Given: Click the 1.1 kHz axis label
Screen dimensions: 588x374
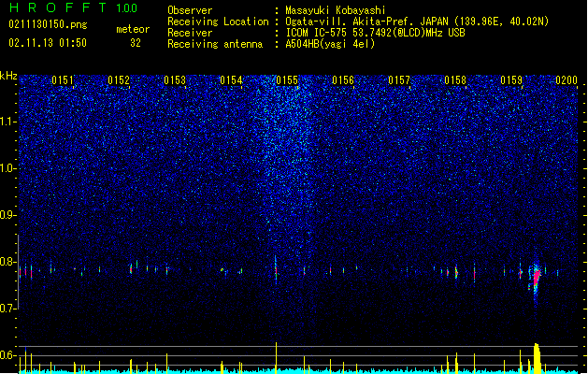Looking at the screenshot, I should [x=8, y=122].
